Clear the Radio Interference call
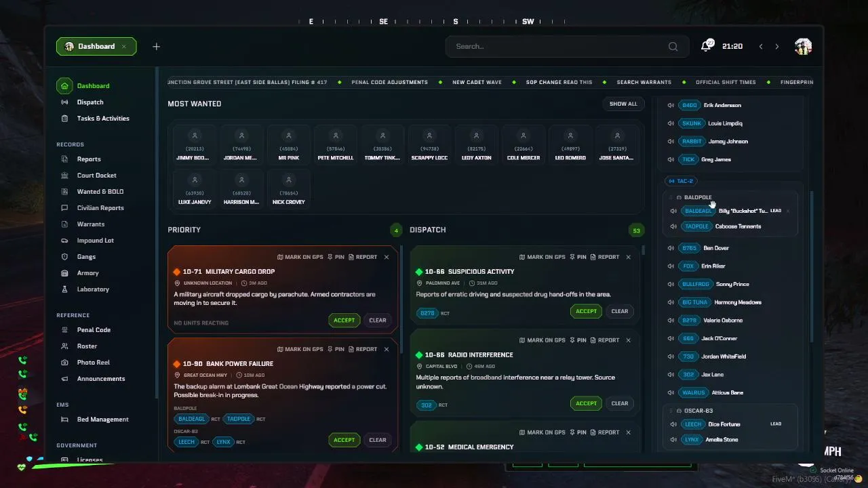This screenshot has width=868, height=488. [620, 403]
